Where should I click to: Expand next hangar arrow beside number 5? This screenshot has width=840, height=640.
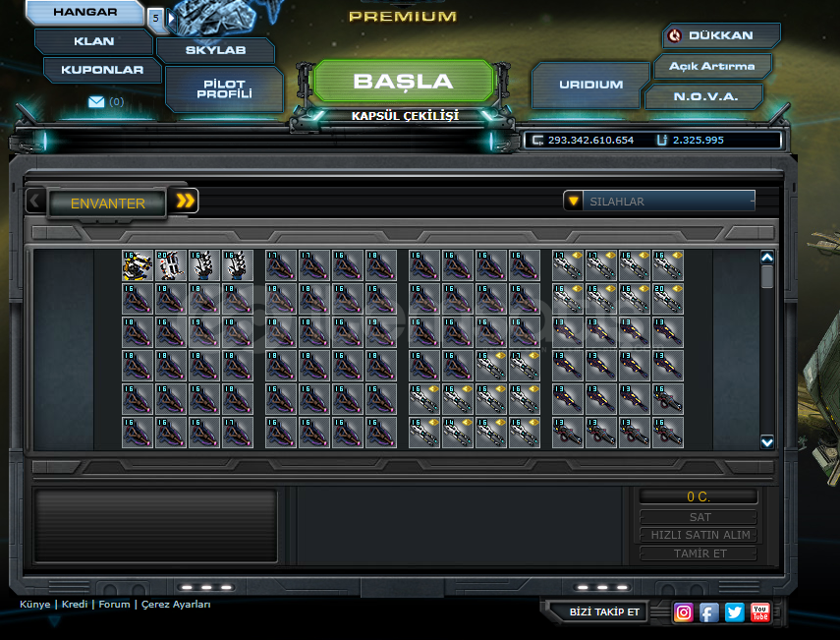(171, 19)
